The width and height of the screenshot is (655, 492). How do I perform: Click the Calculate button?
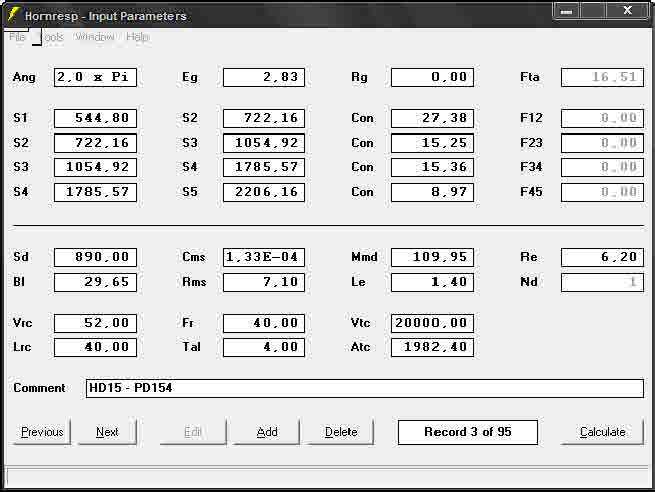(602, 432)
